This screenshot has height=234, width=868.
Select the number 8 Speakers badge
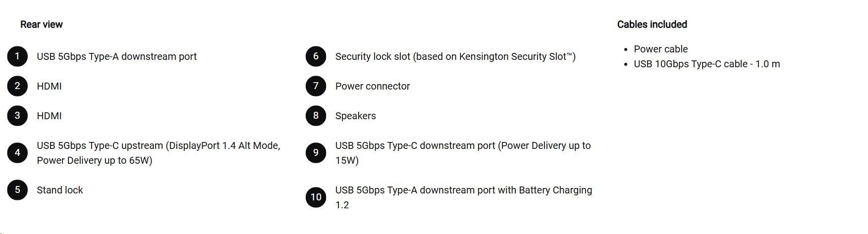pos(316,116)
